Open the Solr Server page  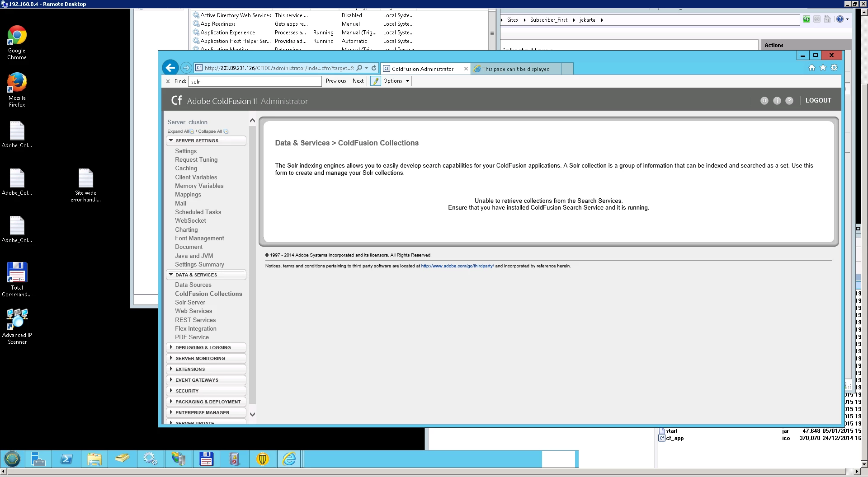point(190,302)
